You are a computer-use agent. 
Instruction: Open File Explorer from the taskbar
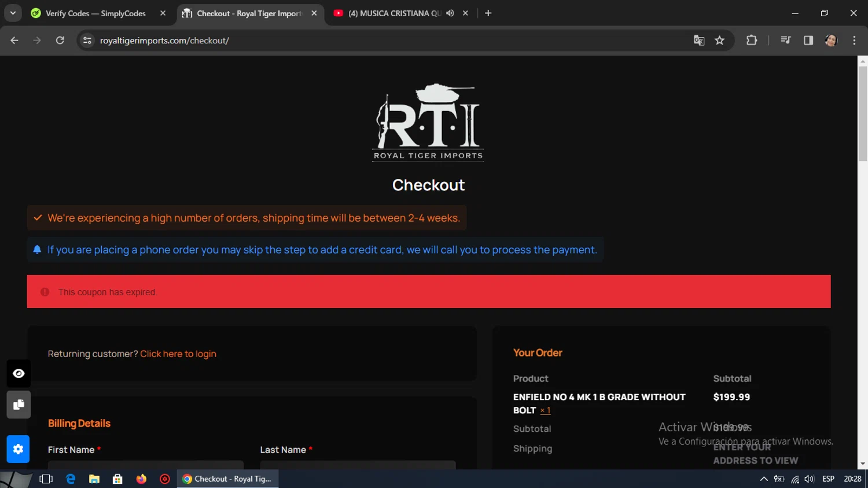click(94, 479)
